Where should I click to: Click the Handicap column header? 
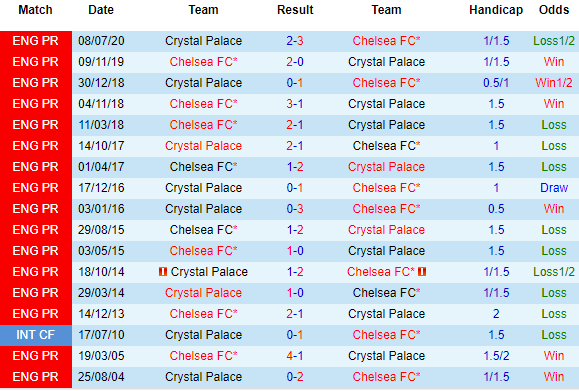point(496,10)
